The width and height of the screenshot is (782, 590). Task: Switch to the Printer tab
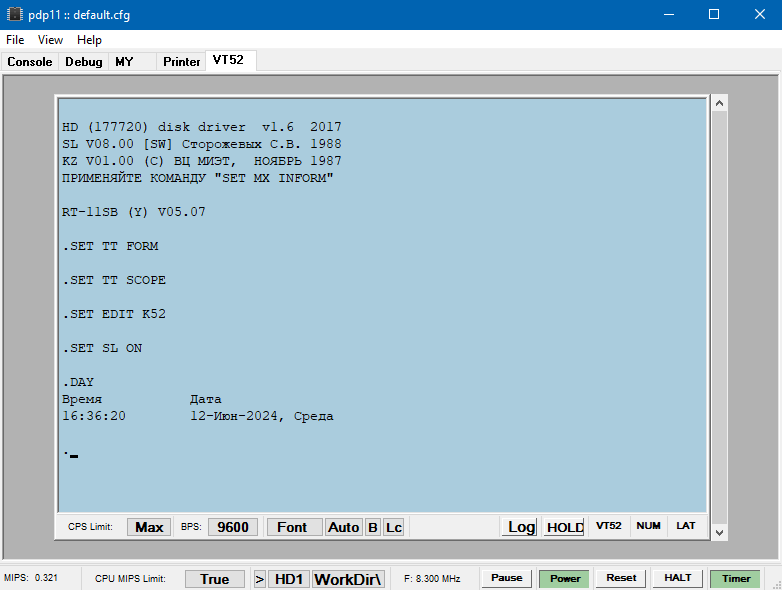pyautogui.click(x=182, y=62)
